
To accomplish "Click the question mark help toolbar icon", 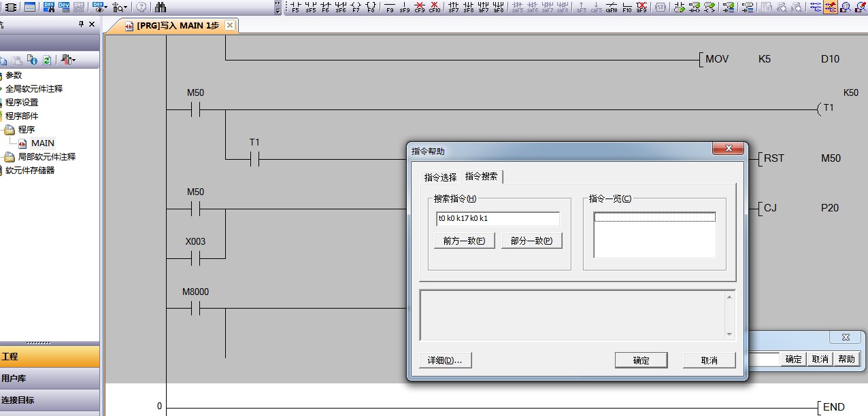I will click(141, 7).
